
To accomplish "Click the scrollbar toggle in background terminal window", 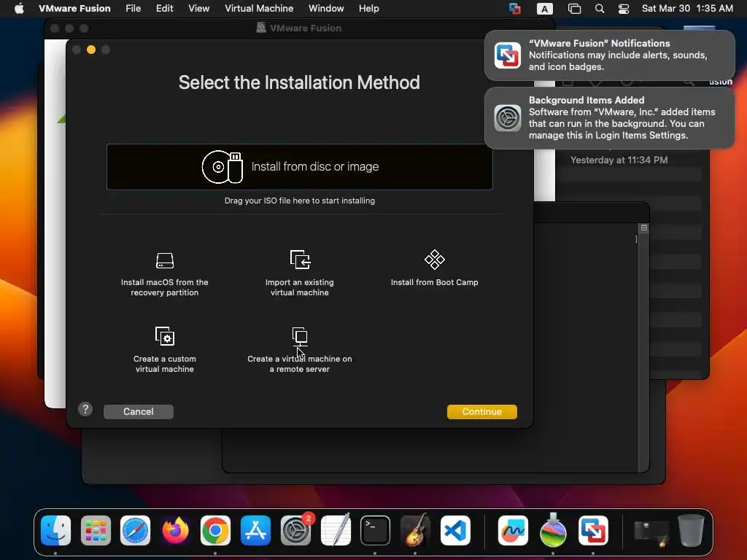I will point(643,228).
